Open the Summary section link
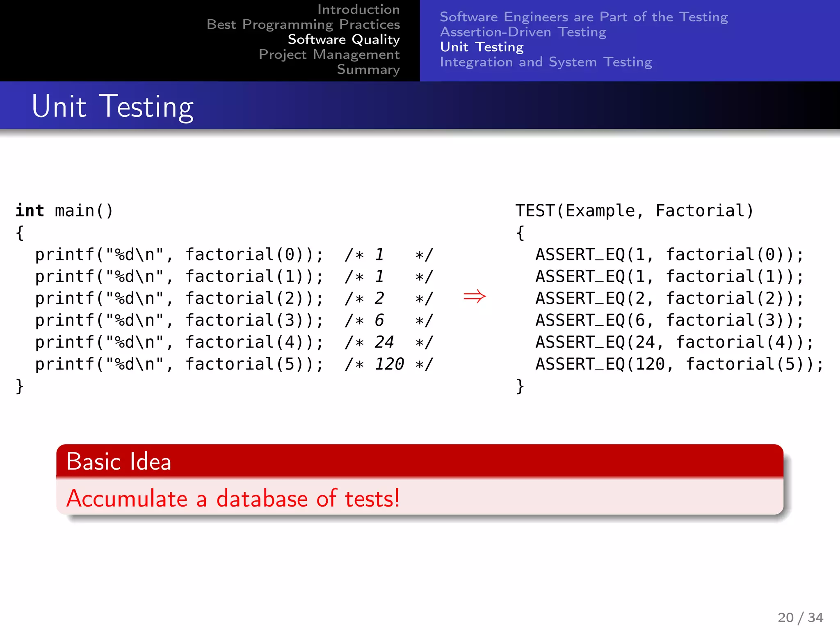 point(368,69)
